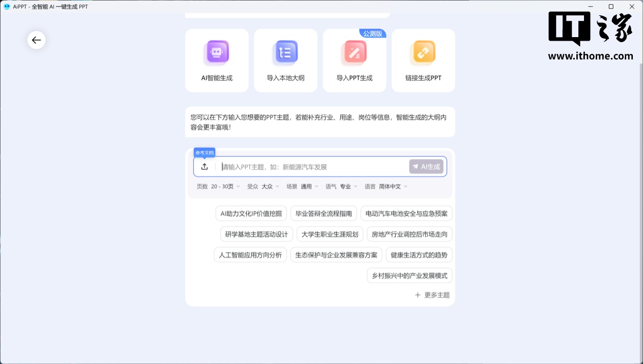Click the upload reference document icon

204,167
